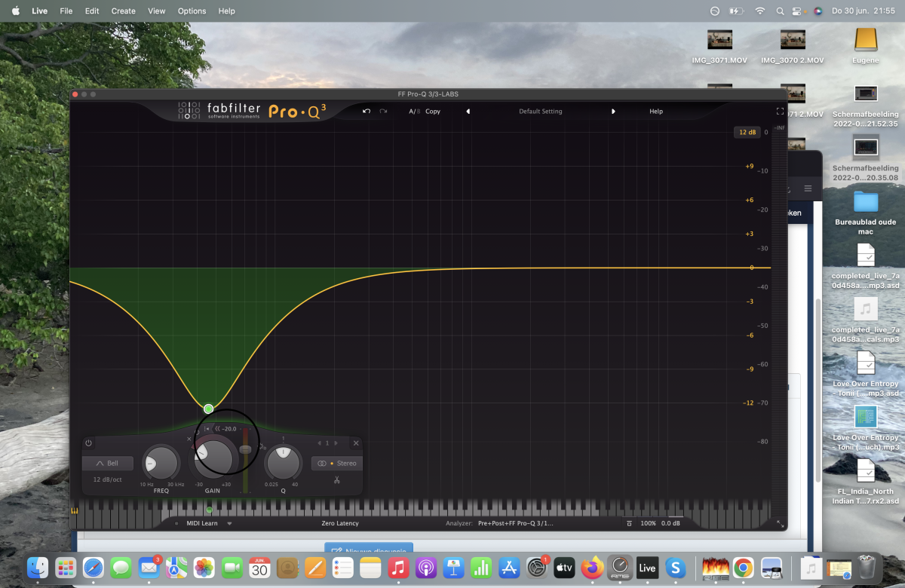Toggle the A/B state switch
This screenshot has height=588, width=905.
point(414,111)
